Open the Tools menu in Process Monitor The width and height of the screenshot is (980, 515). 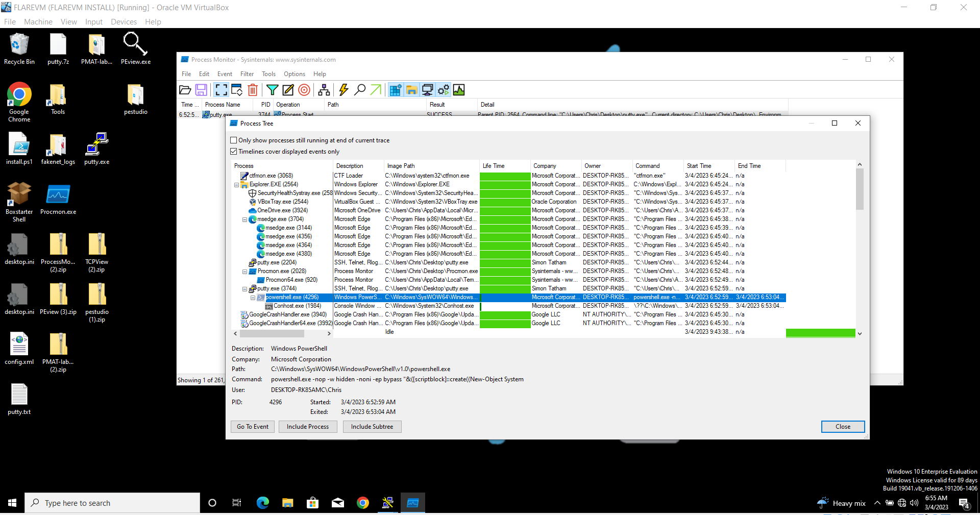click(268, 74)
